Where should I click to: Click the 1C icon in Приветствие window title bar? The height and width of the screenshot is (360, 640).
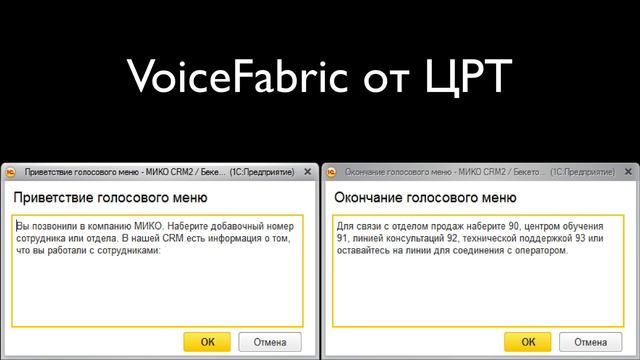11,172
